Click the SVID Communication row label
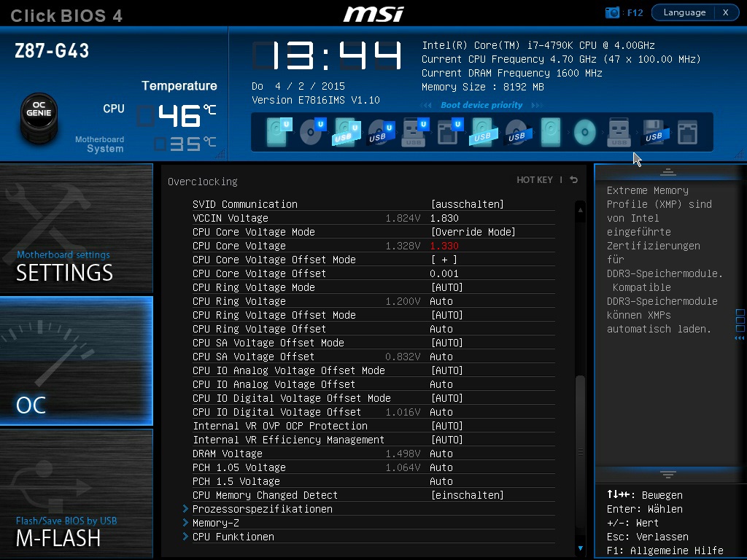747x560 pixels. tap(245, 204)
